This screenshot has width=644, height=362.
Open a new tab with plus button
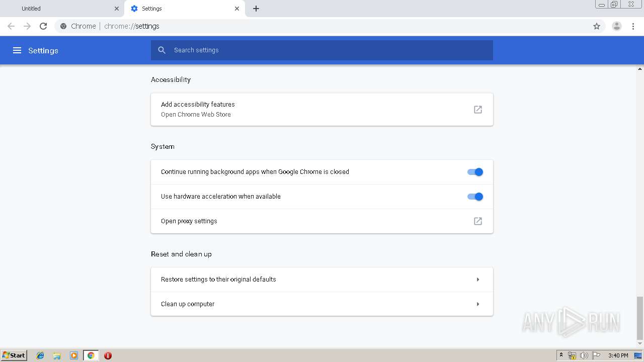click(x=256, y=9)
